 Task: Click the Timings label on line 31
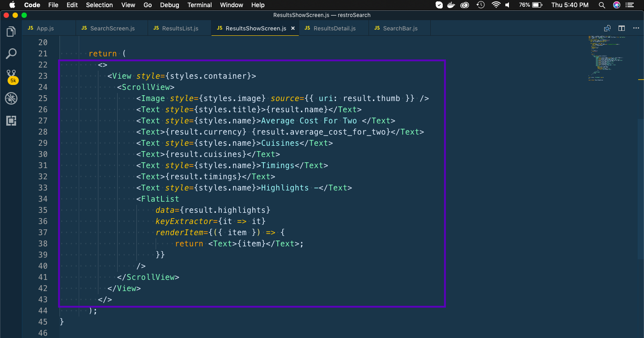point(278,165)
